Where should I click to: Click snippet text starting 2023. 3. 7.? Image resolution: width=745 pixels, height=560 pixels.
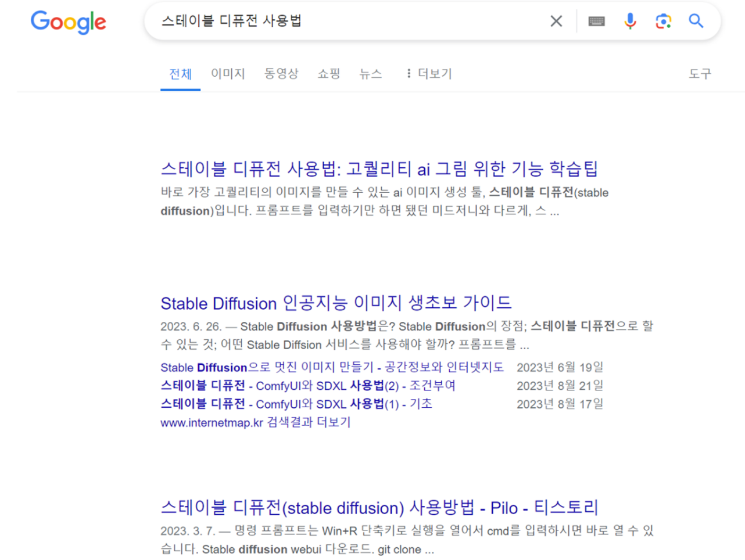point(407,540)
